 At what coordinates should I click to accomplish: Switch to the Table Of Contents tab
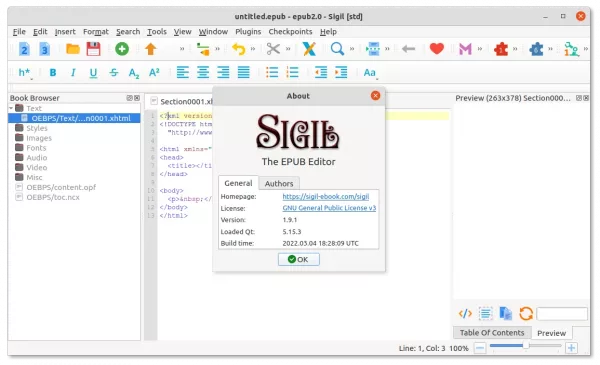[492, 333]
